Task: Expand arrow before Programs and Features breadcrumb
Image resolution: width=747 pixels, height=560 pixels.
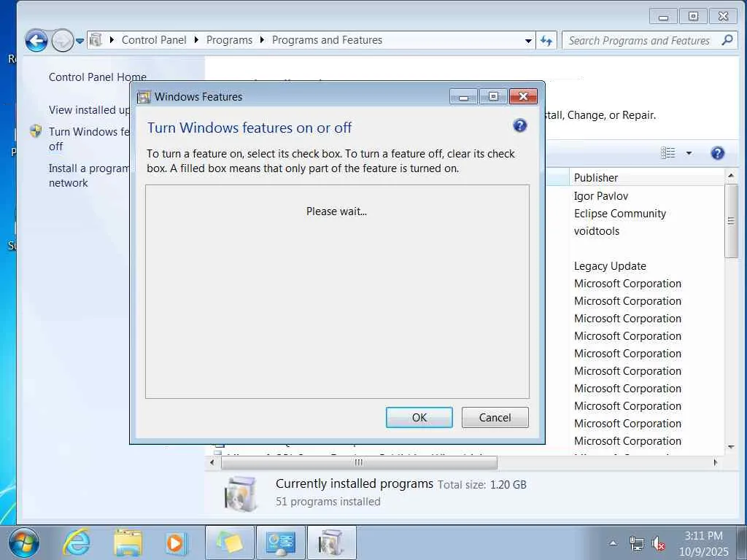Action: (x=262, y=40)
